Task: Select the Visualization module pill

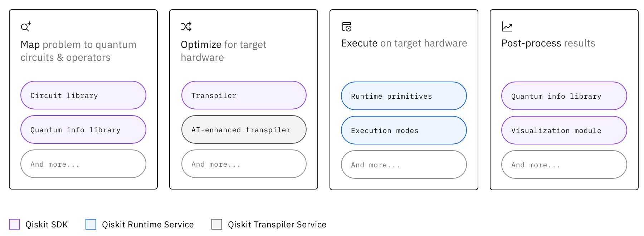Action: click(x=564, y=130)
